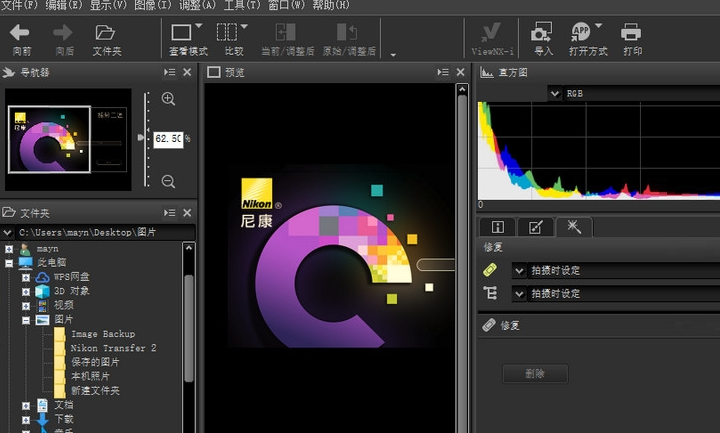Open the 编辑(E) menu

pos(64,6)
